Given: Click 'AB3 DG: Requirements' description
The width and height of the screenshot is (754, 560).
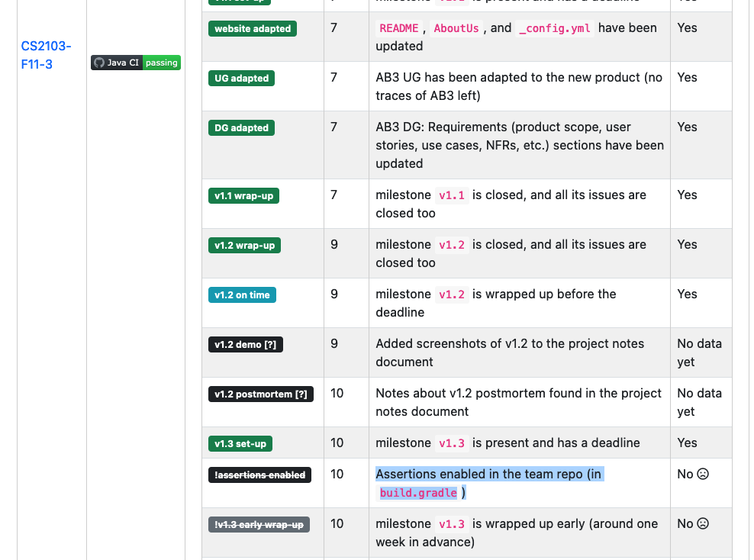Looking at the screenshot, I should (x=520, y=145).
